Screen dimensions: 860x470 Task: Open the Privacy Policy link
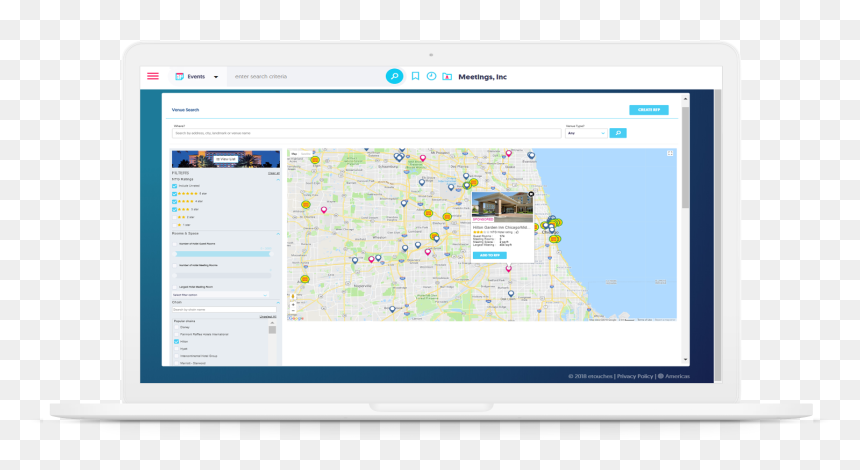pos(635,376)
